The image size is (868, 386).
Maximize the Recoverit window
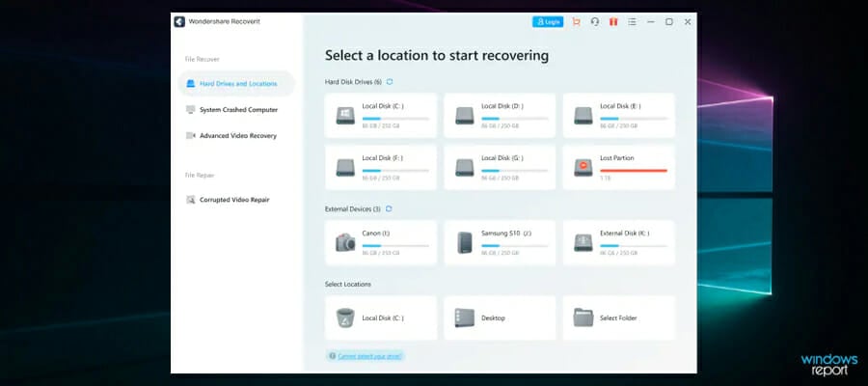pyautogui.click(x=669, y=21)
